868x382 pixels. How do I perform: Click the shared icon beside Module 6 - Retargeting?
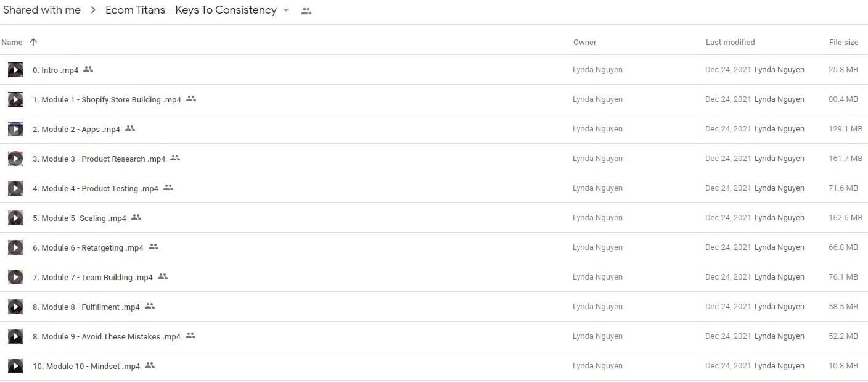click(154, 247)
